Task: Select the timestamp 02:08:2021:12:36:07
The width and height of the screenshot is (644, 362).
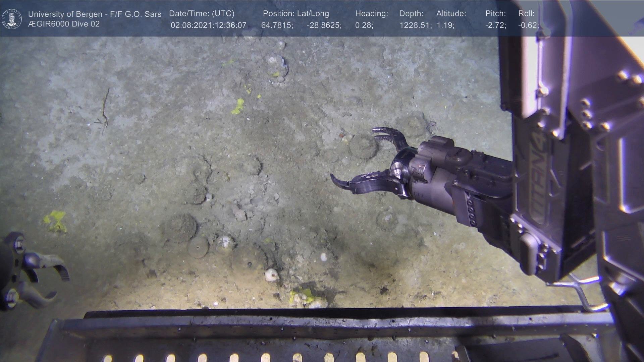Action: point(208,25)
